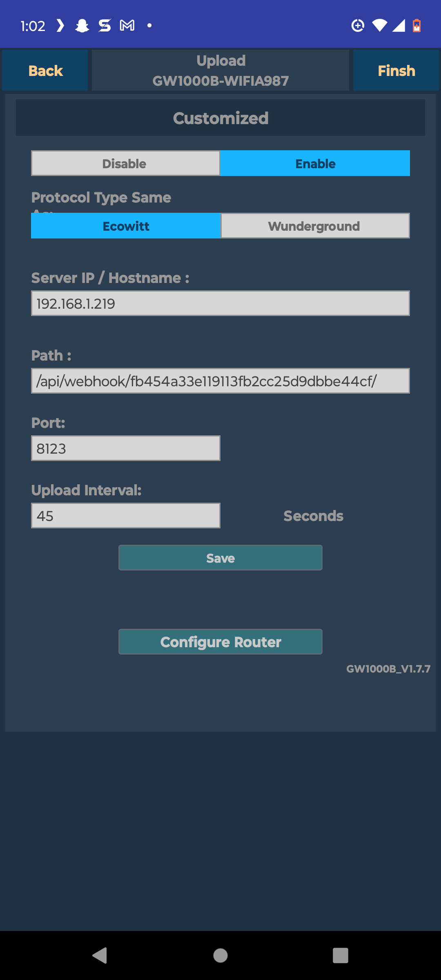Go Back to previous screen

pos(45,71)
